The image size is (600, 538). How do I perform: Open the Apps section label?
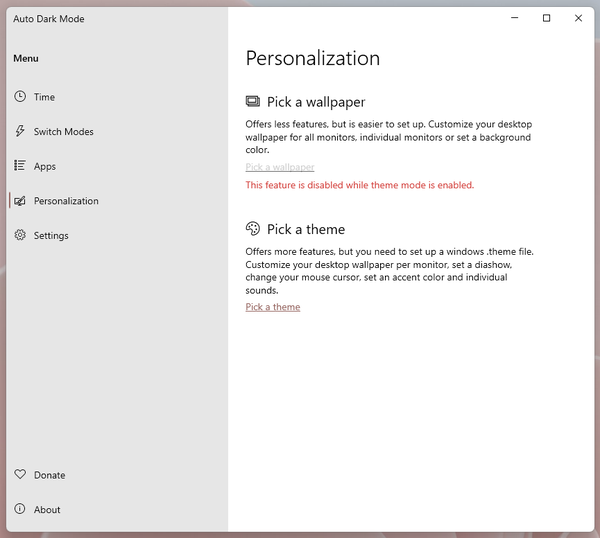45,167
